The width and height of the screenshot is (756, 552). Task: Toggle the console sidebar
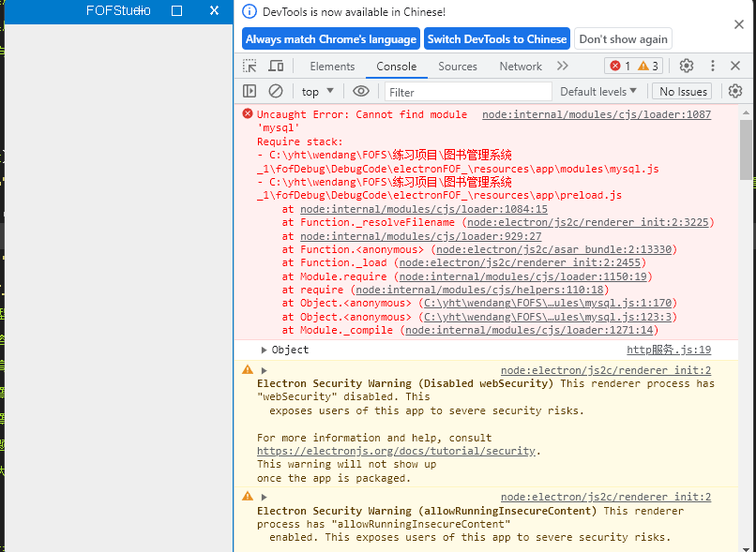249,91
